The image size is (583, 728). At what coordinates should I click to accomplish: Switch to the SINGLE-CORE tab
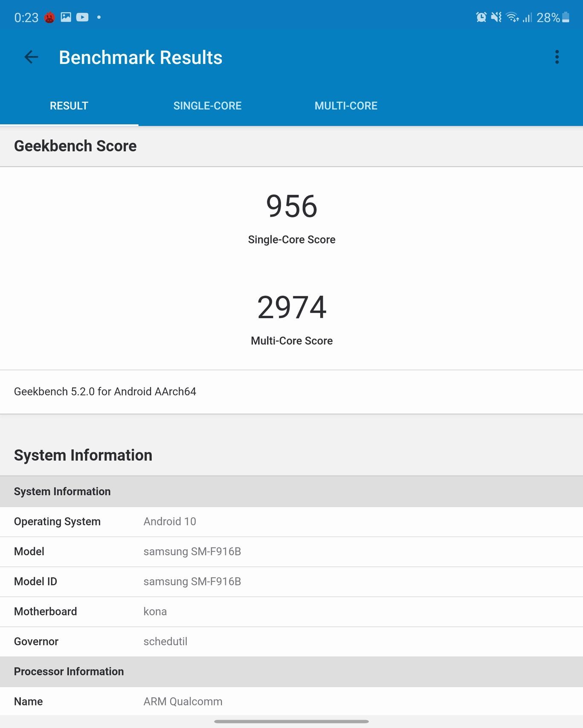click(x=207, y=106)
